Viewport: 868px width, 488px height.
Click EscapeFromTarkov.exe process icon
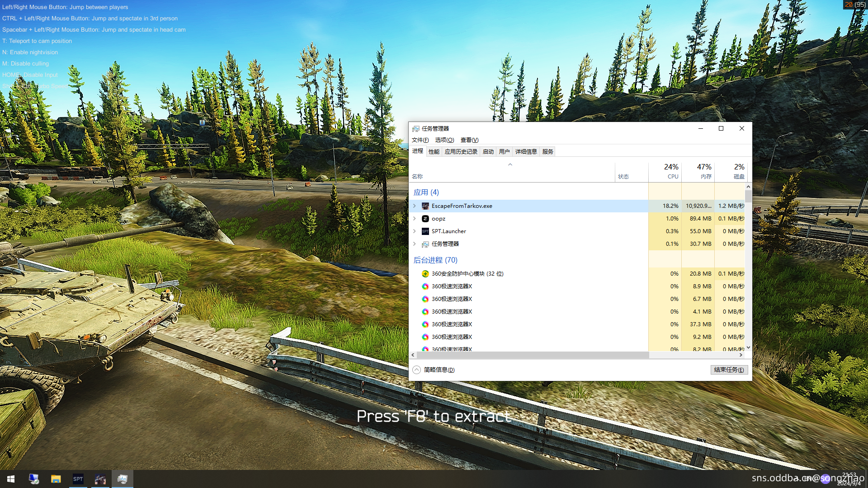click(425, 206)
